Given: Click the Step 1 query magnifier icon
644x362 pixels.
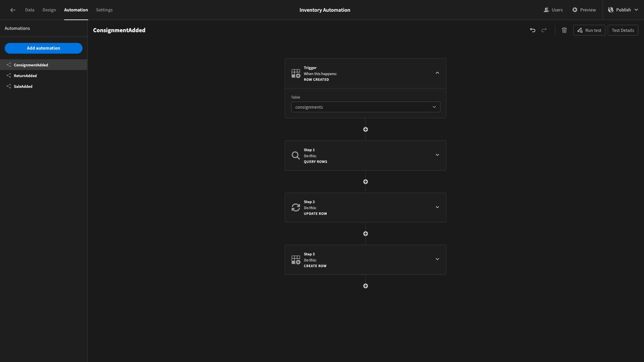Looking at the screenshot, I should [x=296, y=156].
